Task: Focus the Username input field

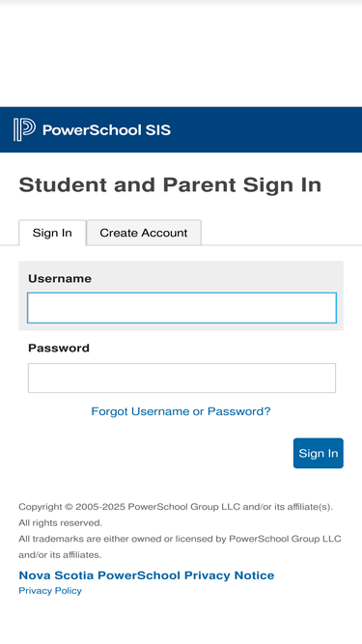Action: point(181,308)
